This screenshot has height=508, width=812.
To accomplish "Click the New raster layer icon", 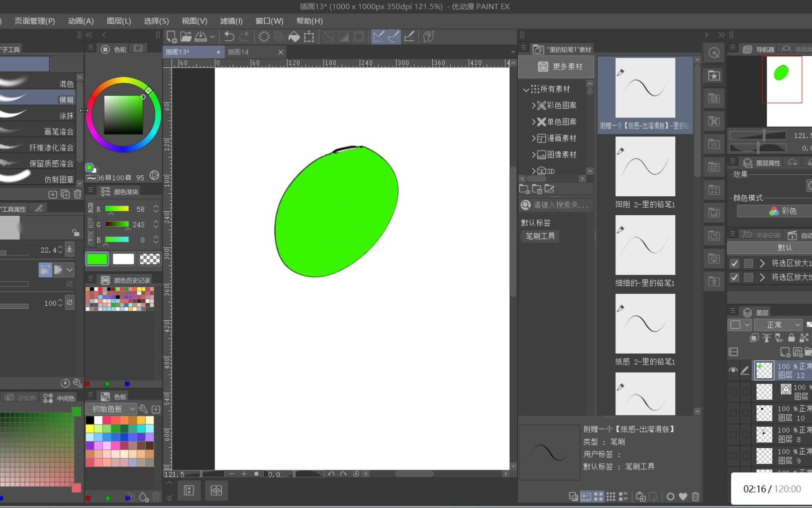I will click(x=785, y=352).
